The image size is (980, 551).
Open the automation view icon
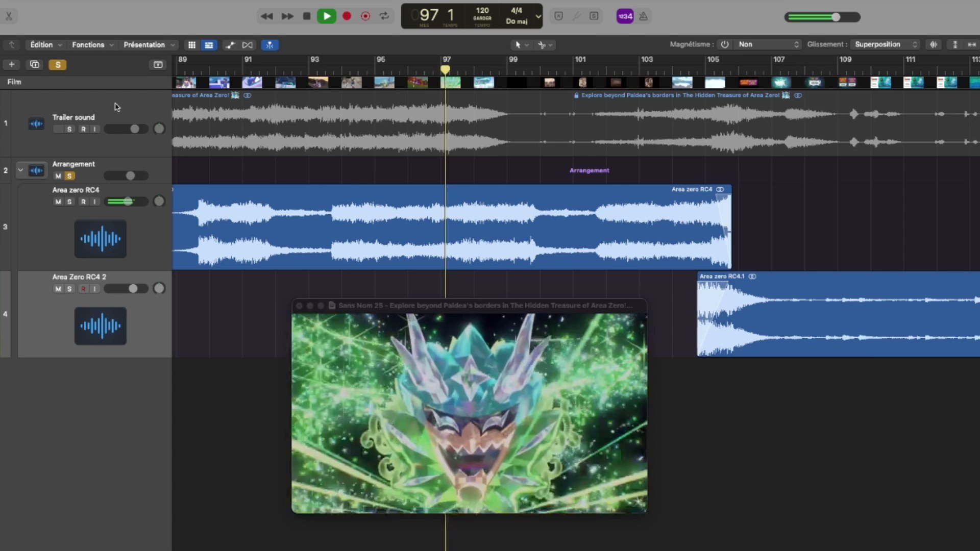pos(230,45)
